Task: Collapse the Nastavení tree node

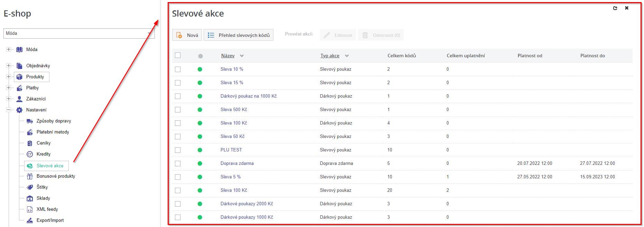Action: (x=9, y=110)
